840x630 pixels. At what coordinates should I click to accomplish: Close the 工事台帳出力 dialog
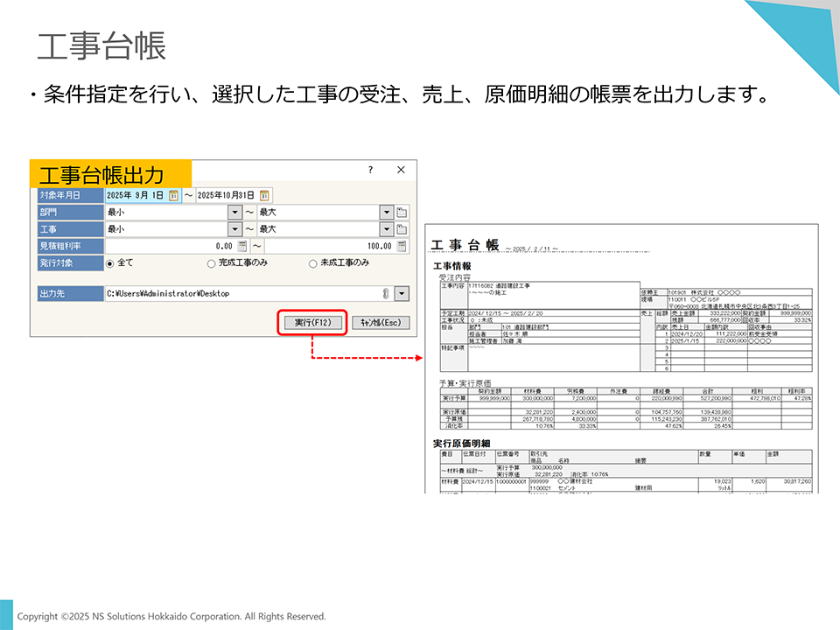click(x=401, y=170)
